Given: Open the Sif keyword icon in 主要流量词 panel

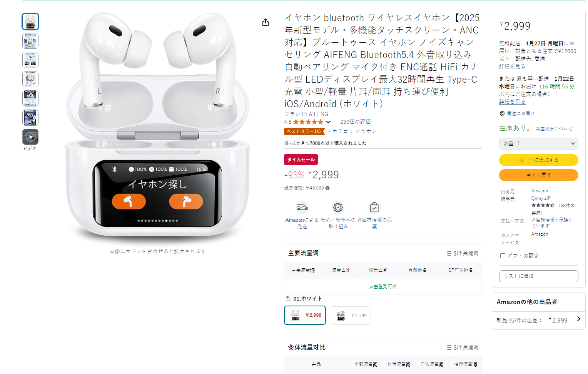Looking at the screenshot, I should click(449, 253).
